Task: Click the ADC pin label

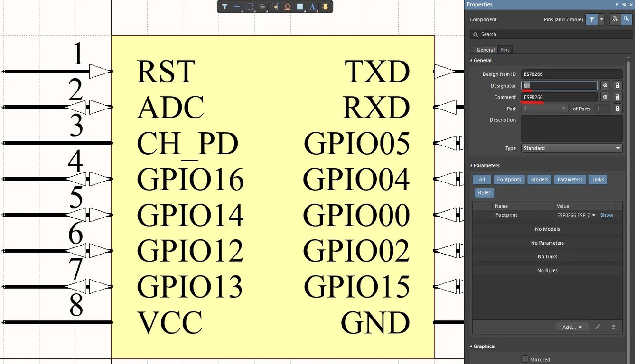Action: click(x=170, y=108)
